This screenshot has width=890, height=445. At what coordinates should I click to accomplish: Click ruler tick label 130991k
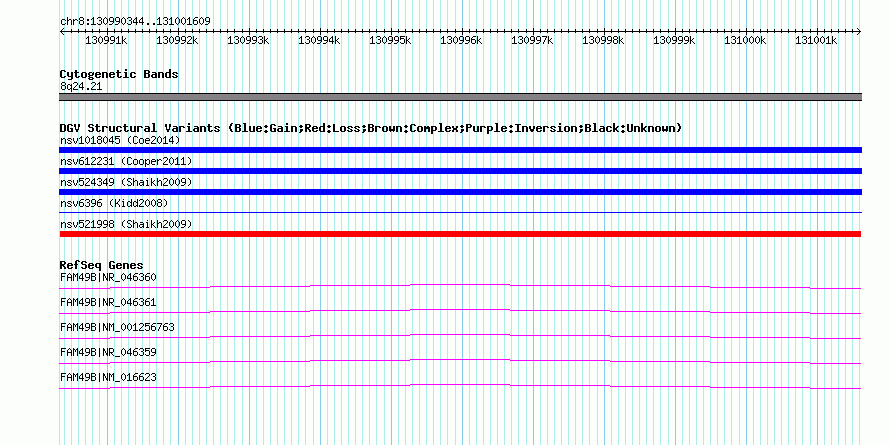coord(106,40)
